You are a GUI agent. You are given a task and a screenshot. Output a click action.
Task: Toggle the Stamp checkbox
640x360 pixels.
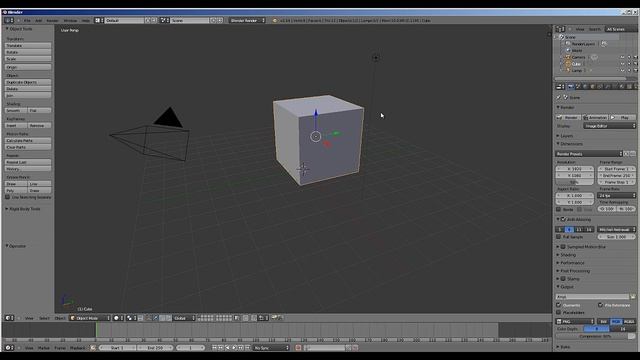(563, 279)
